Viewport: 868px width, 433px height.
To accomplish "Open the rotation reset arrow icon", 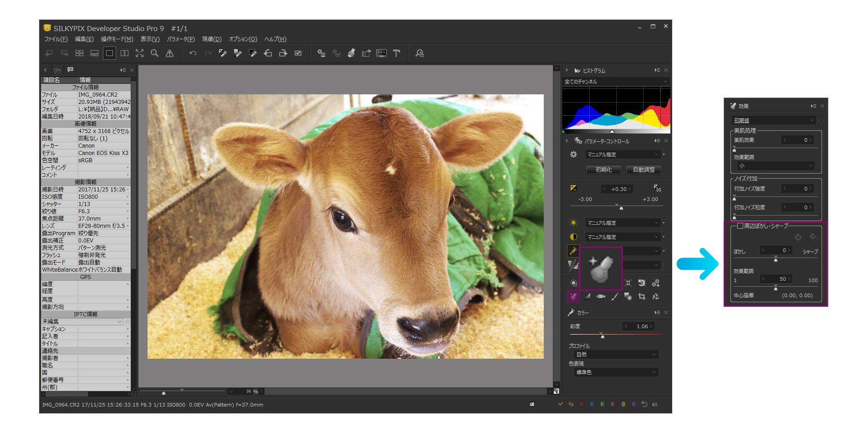I will (642, 283).
